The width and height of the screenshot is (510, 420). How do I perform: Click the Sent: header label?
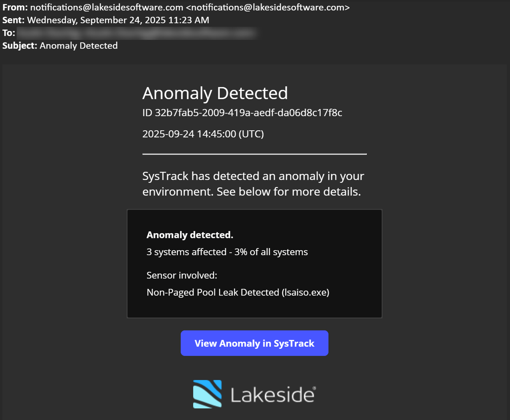[13, 20]
